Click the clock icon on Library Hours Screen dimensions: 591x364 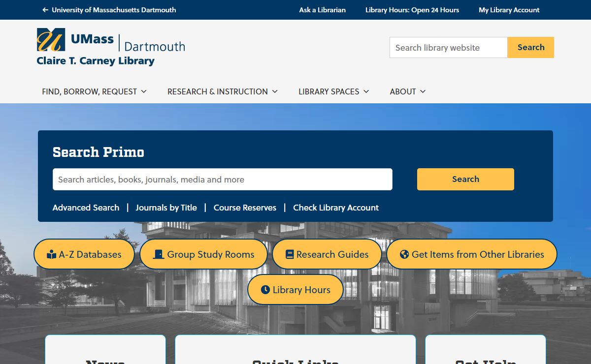pyautogui.click(x=265, y=290)
